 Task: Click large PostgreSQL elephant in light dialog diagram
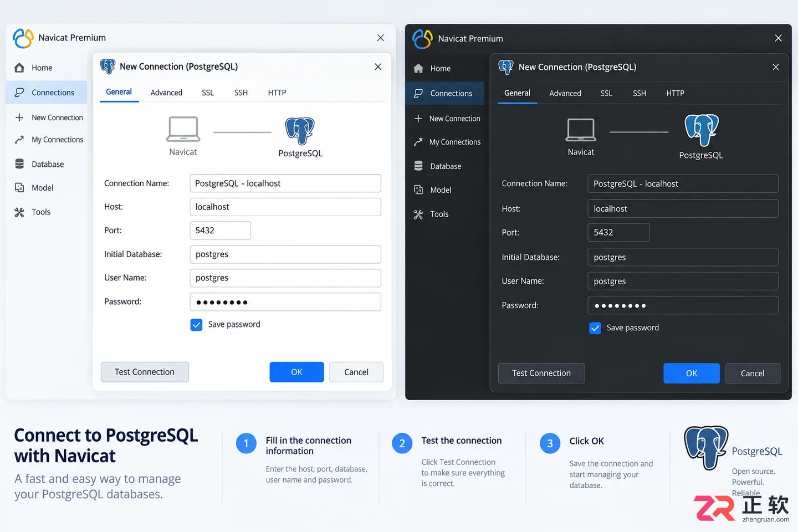coord(300,131)
